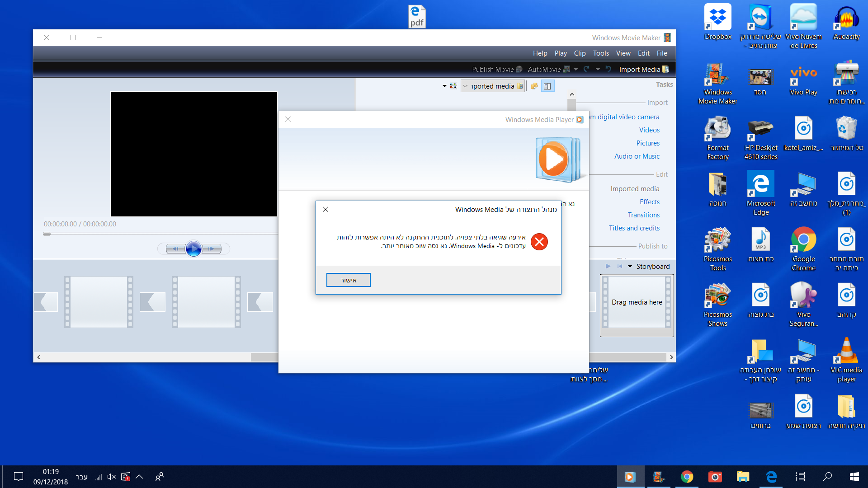Click the digital video camera import link

pyautogui.click(x=625, y=117)
